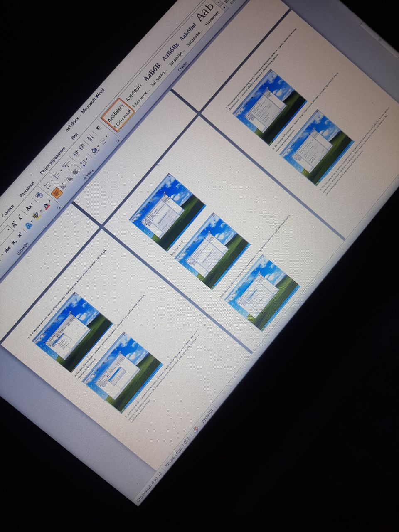Click the Grow Font icon
The width and height of the screenshot is (399, 532).
point(14,224)
